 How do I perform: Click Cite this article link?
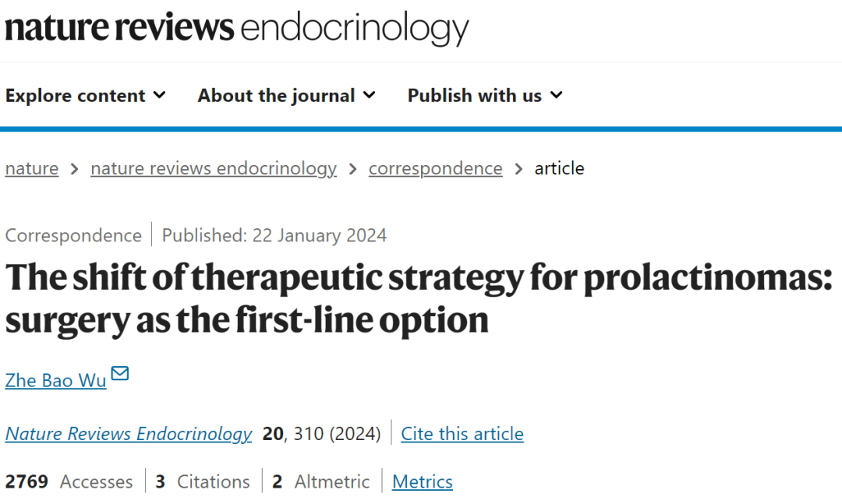pyautogui.click(x=462, y=434)
